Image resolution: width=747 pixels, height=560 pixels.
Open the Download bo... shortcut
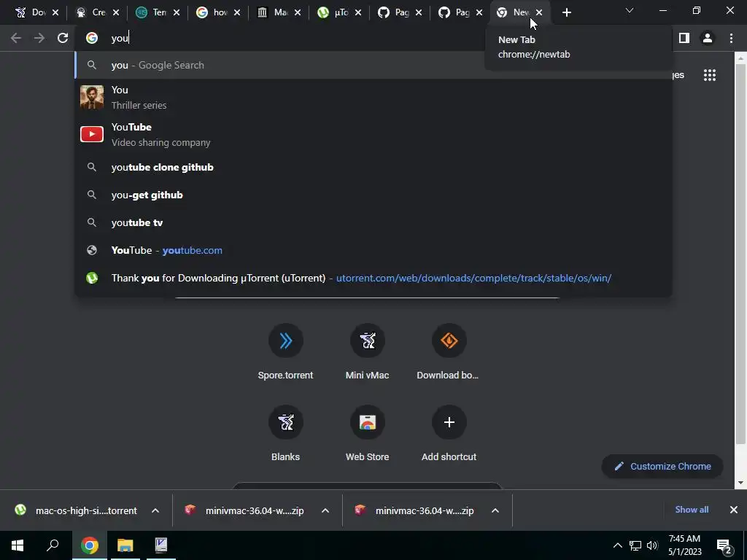tap(449, 351)
